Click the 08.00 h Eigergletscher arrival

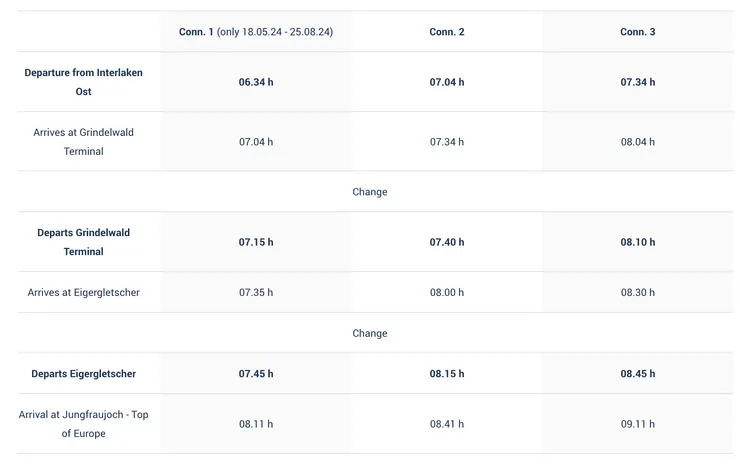446,293
